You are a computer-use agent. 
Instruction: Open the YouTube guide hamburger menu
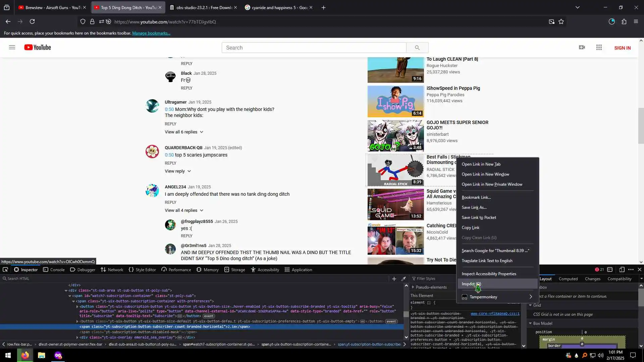12,47
